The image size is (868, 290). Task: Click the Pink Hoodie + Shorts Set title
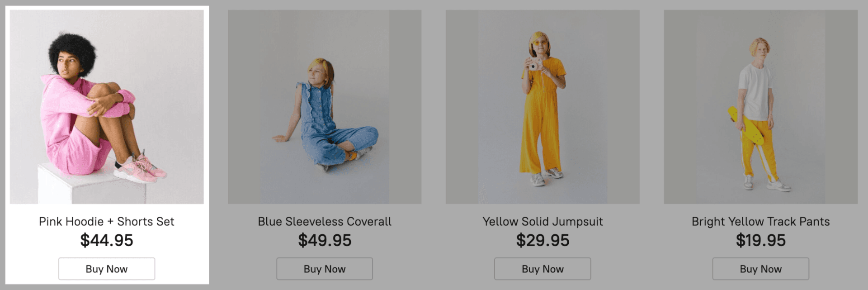click(107, 221)
